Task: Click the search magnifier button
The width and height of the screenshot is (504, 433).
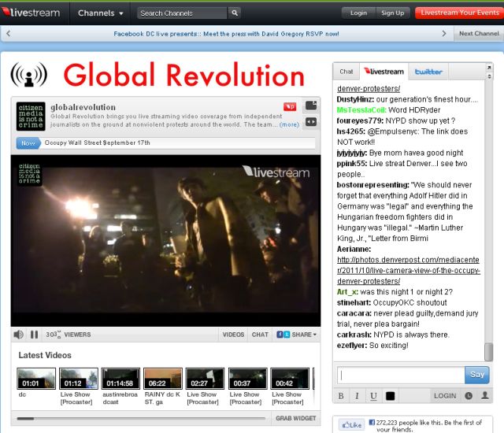Action: tap(235, 13)
